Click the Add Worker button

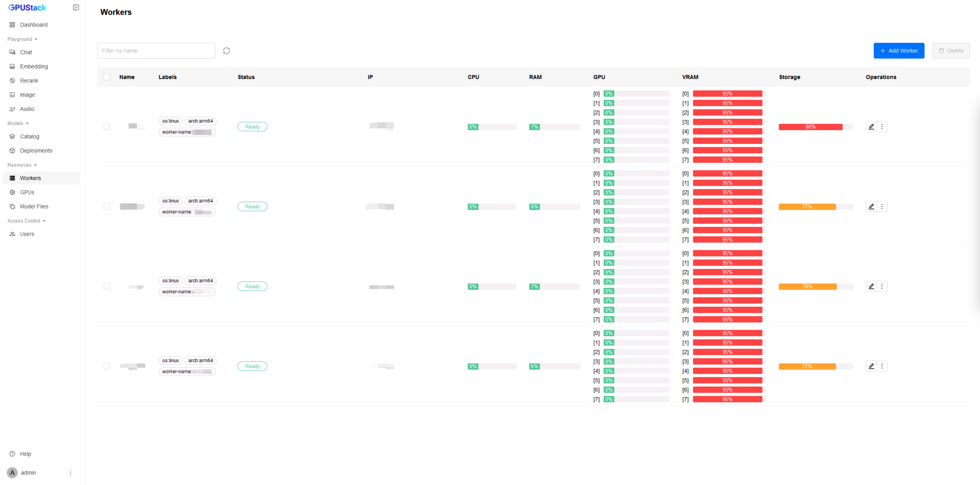click(x=898, y=51)
